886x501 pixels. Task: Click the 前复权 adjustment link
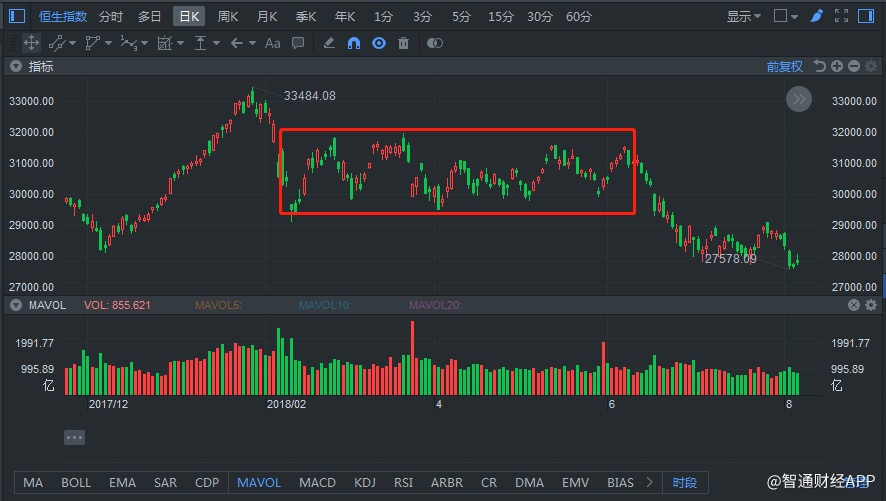[x=785, y=66]
